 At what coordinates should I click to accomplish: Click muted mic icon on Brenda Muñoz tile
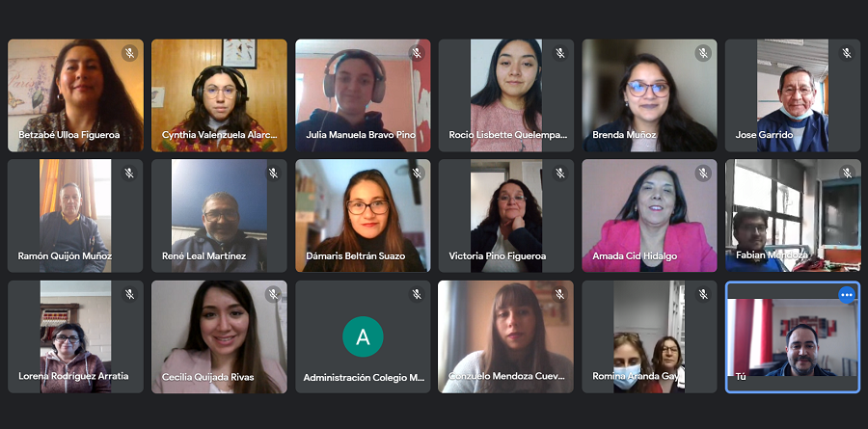click(x=704, y=53)
